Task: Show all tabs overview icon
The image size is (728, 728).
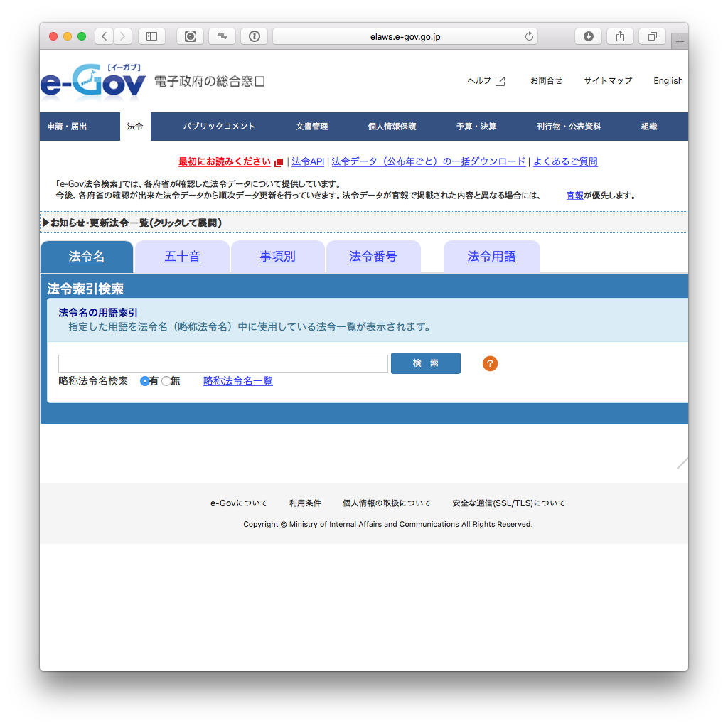Action: [x=652, y=36]
